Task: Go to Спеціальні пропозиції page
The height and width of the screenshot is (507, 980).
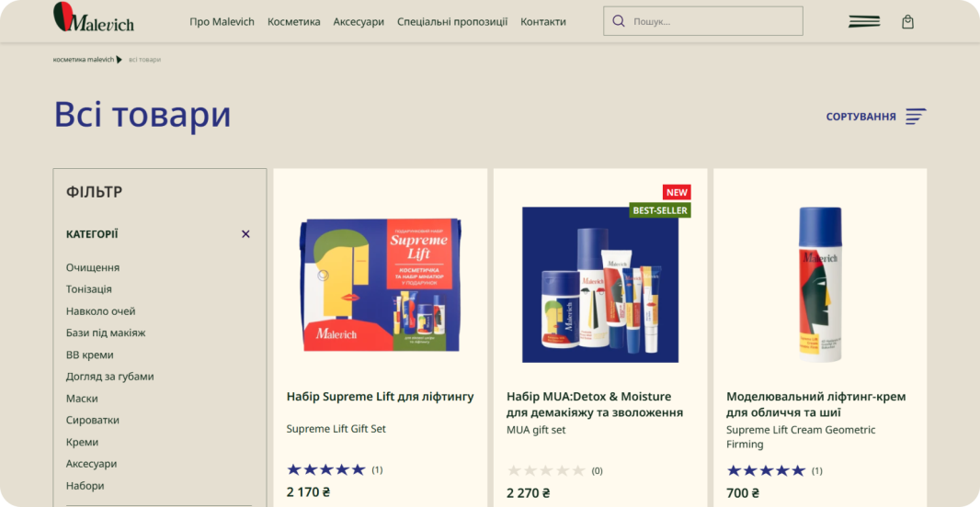Action: click(x=452, y=22)
